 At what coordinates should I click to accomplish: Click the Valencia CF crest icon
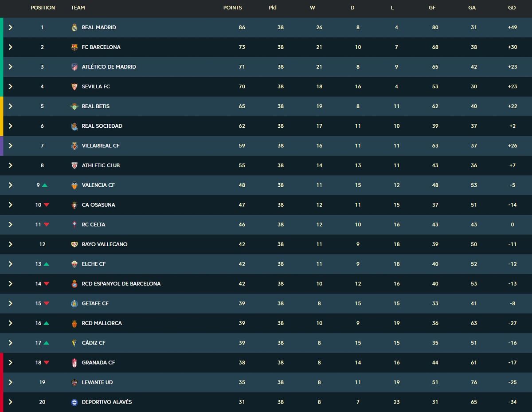pos(74,185)
